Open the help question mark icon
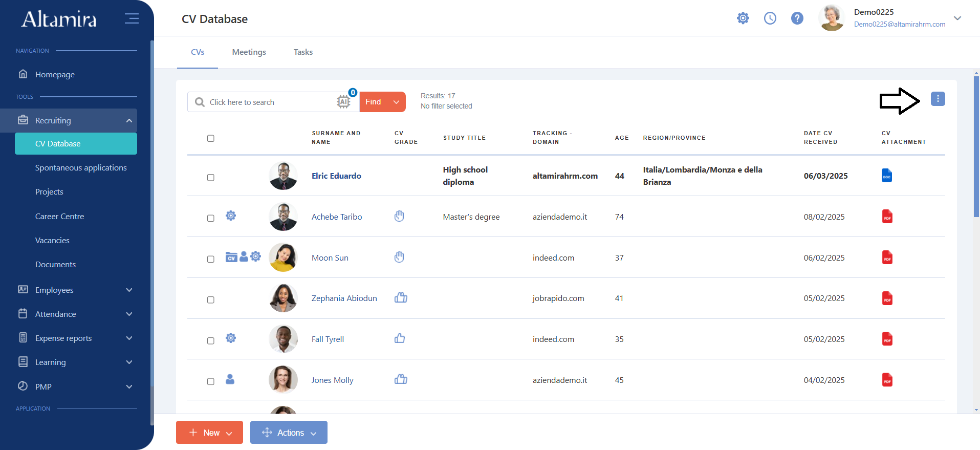The width and height of the screenshot is (980, 450). coord(797,18)
